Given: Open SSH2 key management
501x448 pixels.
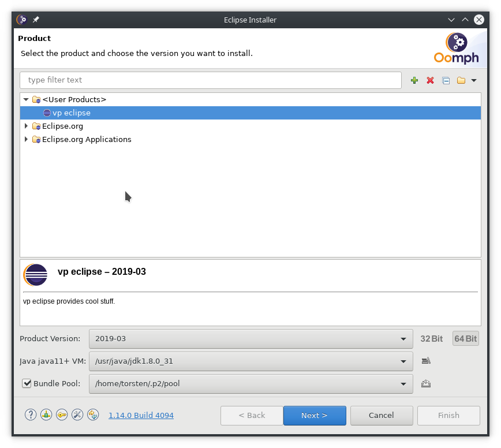Looking at the screenshot, I should tap(62, 415).
